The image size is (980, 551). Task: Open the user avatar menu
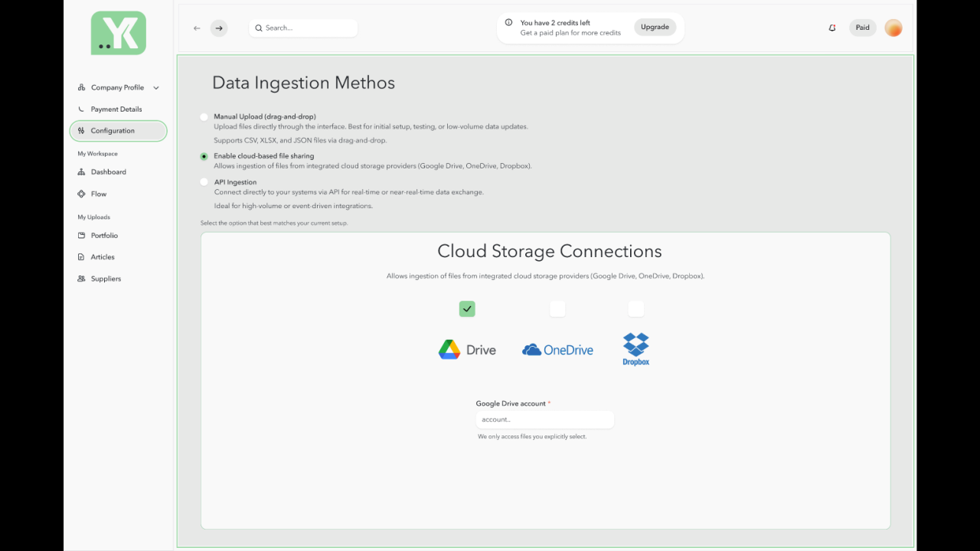893,28
